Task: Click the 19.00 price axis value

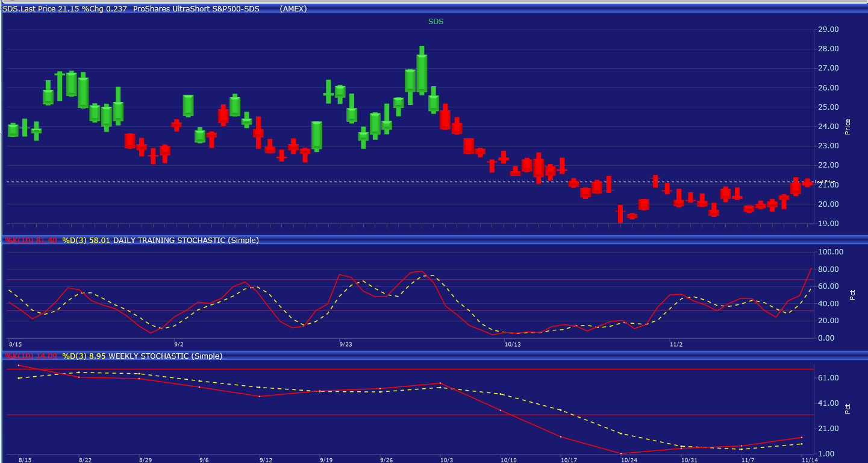Action: pyautogui.click(x=828, y=224)
